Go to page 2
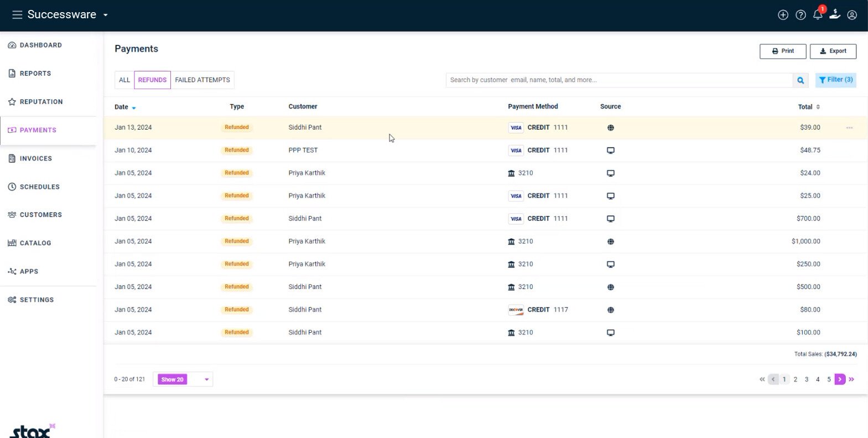 796,379
